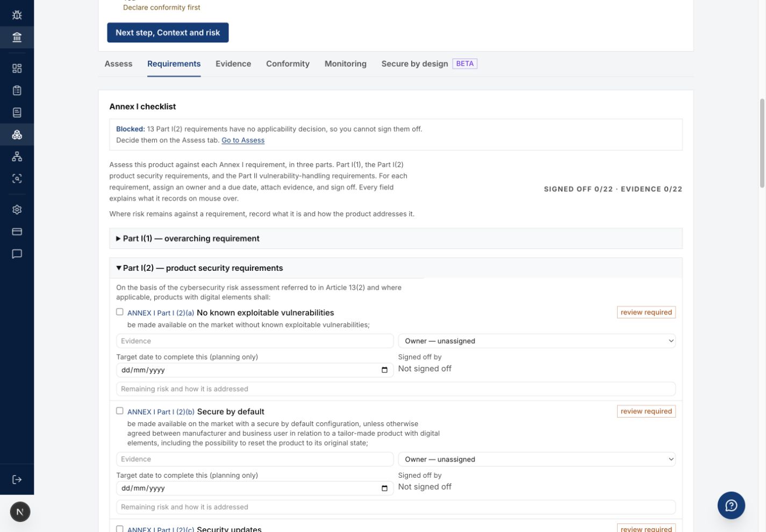Screen dimensions: 766x532
Task: Open the N user avatar
Action: 20,512
